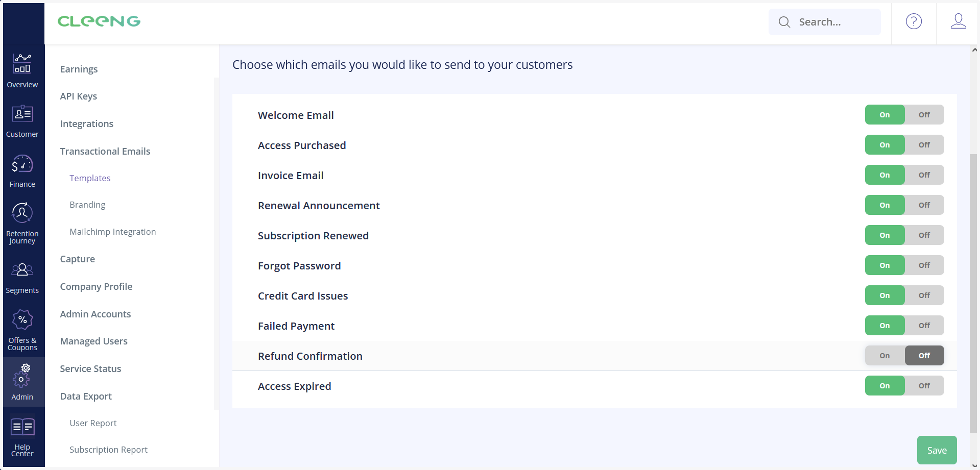Expand Data Export menu
The image size is (980, 470).
(x=85, y=396)
